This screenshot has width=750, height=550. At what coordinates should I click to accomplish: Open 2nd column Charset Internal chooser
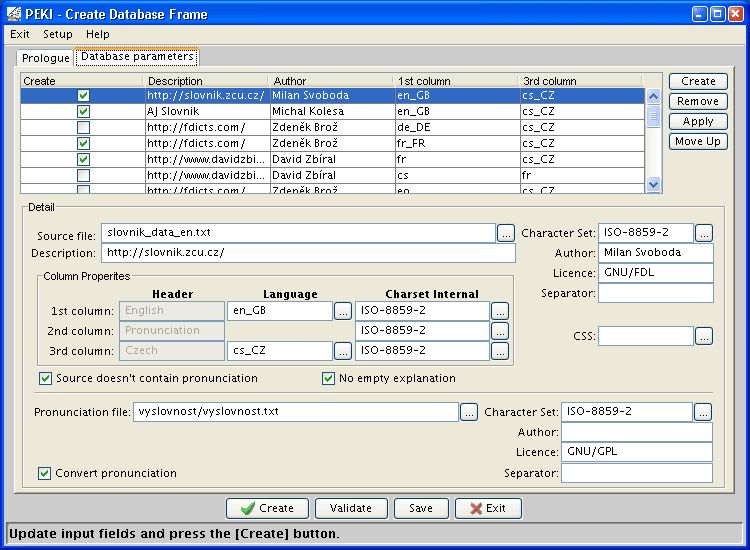500,331
